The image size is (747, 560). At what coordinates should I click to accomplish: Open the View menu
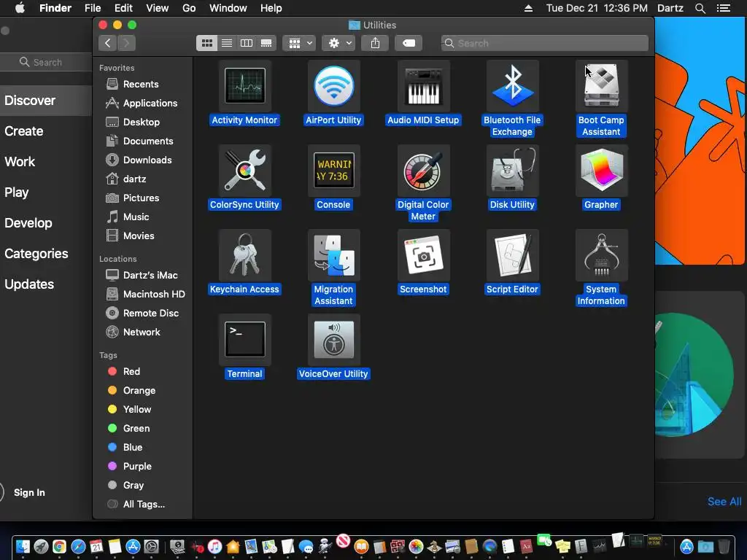[158, 8]
